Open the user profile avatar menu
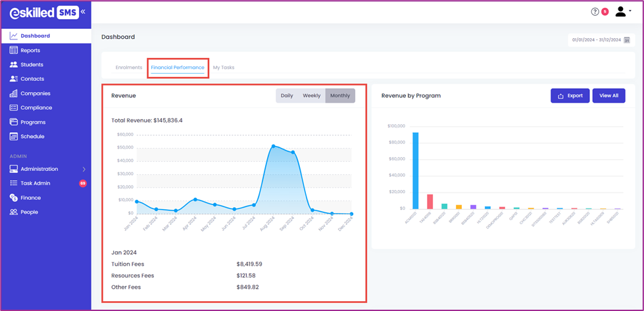This screenshot has width=644, height=311. tap(620, 12)
